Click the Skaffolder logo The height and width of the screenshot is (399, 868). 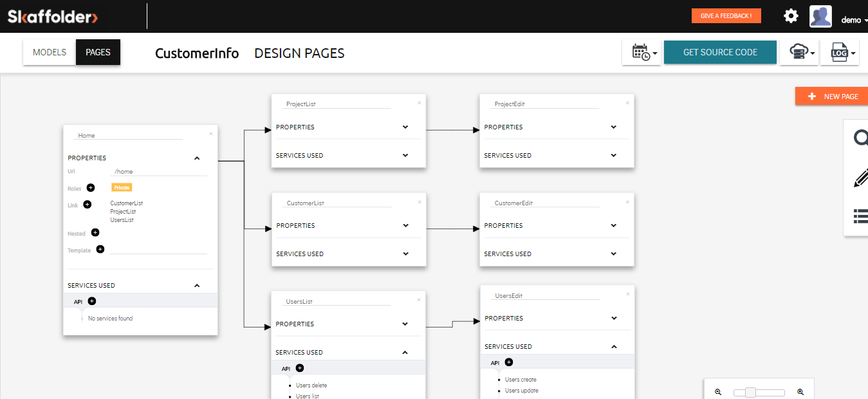pyautogui.click(x=52, y=17)
